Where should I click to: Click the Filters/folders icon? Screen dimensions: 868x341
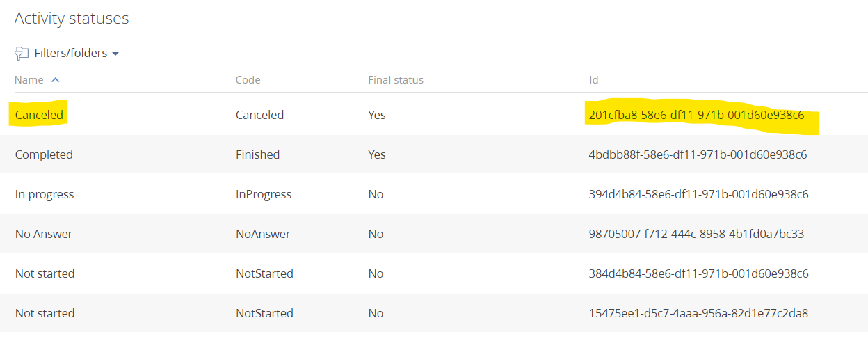tap(22, 53)
